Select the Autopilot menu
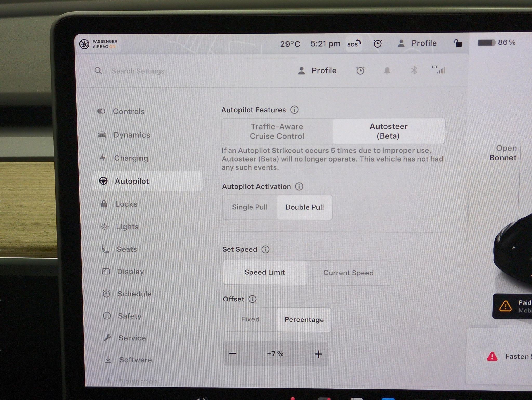This screenshot has width=532, height=400. (x=148, y=181)
